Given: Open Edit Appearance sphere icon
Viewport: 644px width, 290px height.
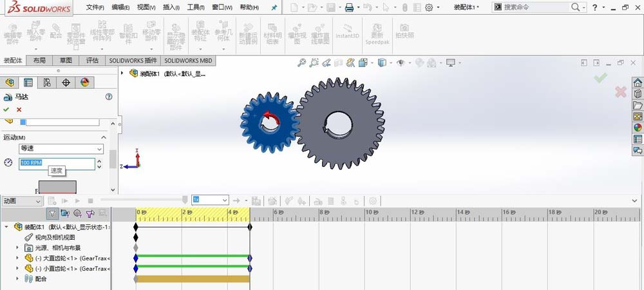Looking at the screenshot, I should pyautogui.click(x=419, y=63).
